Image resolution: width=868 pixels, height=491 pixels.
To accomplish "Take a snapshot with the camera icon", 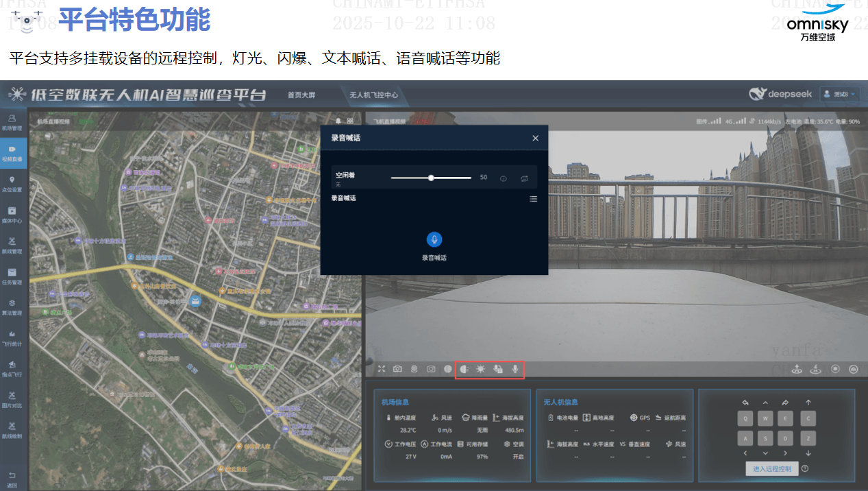I will pyautogui.click(x=397, y=369).
